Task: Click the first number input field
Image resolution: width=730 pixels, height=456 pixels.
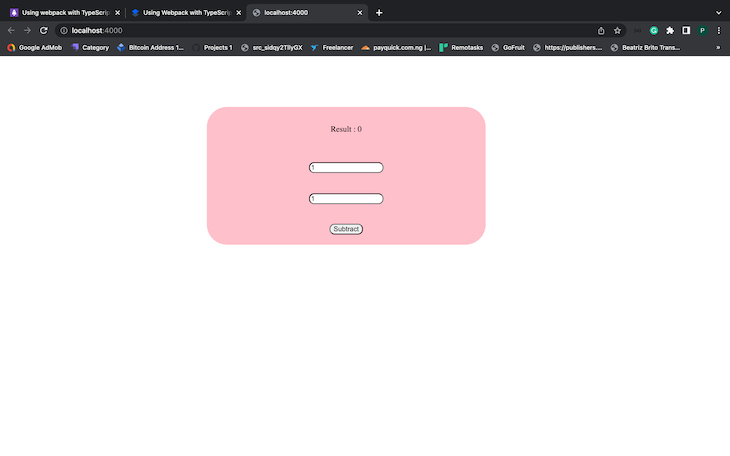Action: tap(346, 167)
